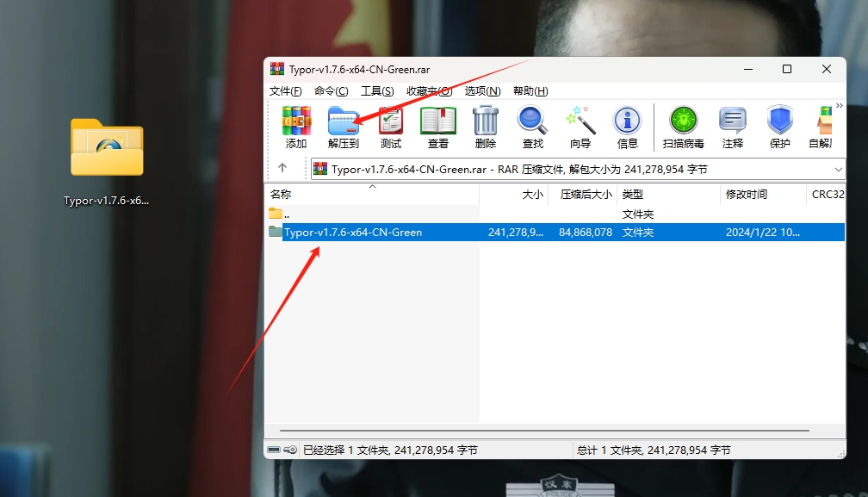Open the Favorites (收藏夹) menu

[x=430, y=91]
